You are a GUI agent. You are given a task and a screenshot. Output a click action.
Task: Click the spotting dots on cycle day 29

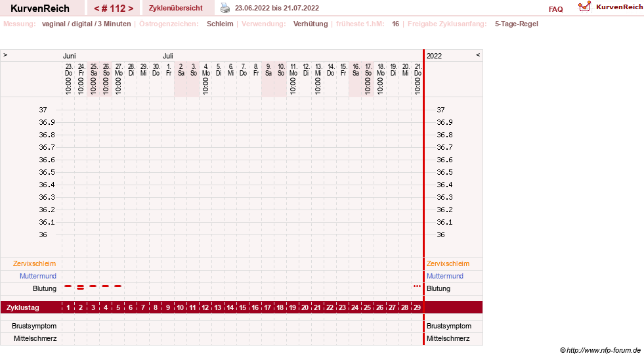[x=417, y=286]
